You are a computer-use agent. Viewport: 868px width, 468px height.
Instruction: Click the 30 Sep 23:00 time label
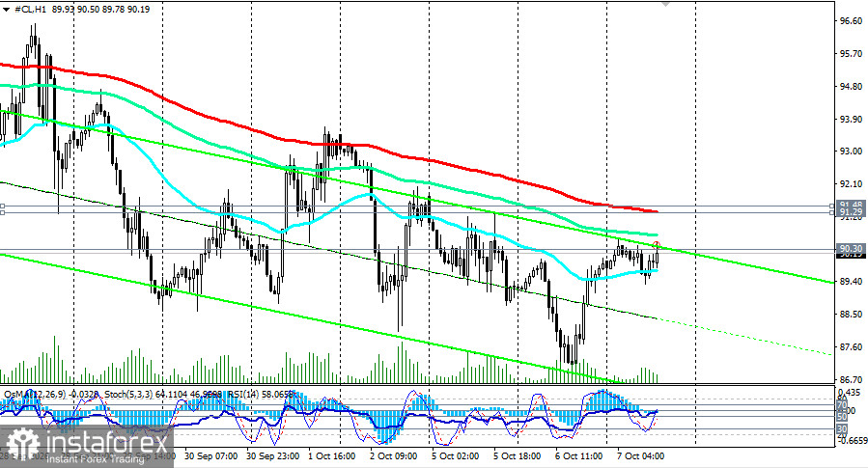click(x=273, y=456)
